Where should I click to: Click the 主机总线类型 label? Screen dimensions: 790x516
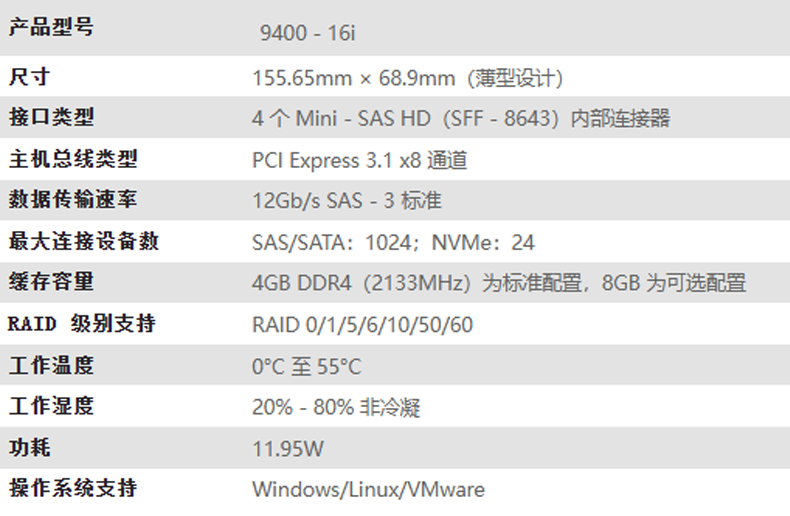point(73,158)
